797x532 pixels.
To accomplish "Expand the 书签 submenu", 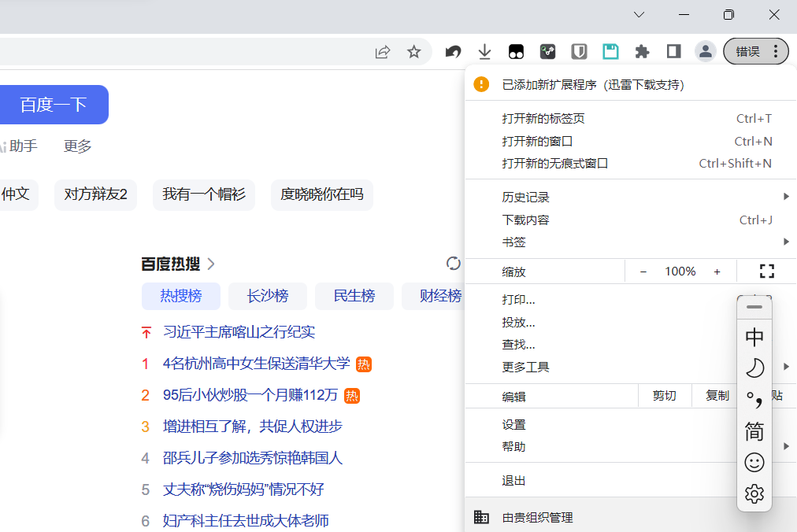I will (x=631, y=242).
